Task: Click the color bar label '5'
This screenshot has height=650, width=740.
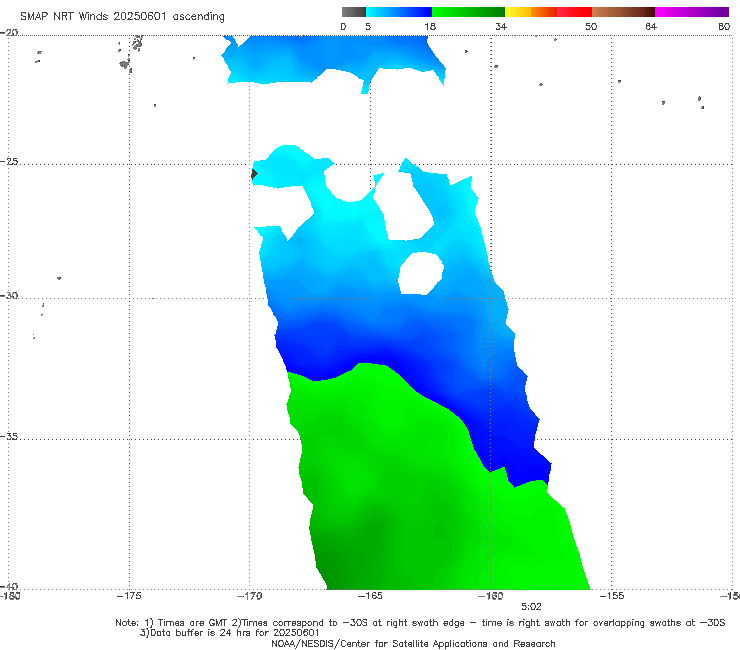Action: coord(368,26)
